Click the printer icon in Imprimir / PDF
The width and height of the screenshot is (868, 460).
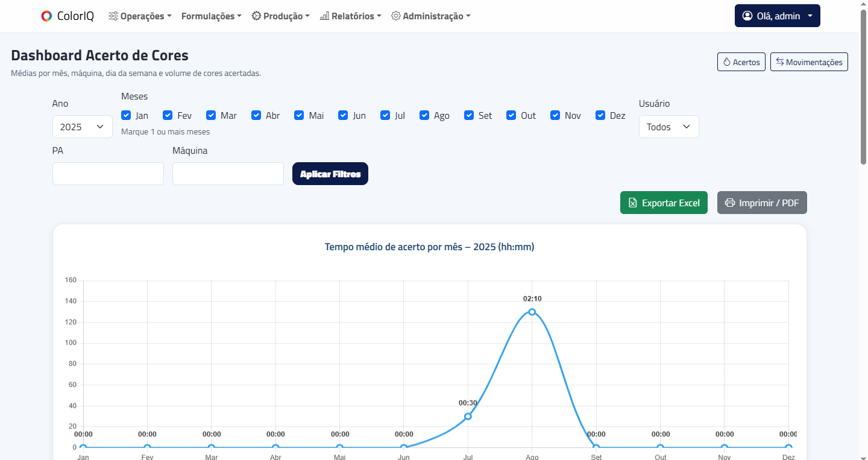tap(730, 203)
